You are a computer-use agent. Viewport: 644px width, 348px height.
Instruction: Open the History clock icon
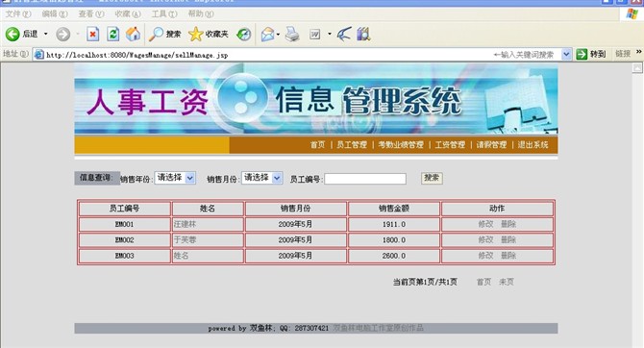coord(243,34)
